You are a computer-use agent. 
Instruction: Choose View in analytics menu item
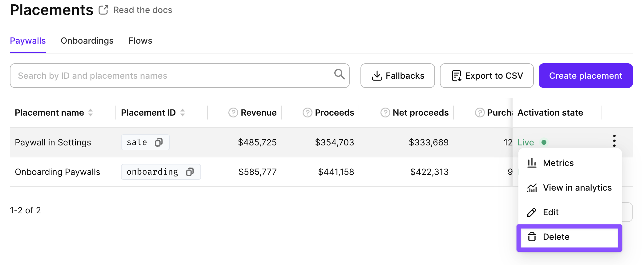(570, 188)
